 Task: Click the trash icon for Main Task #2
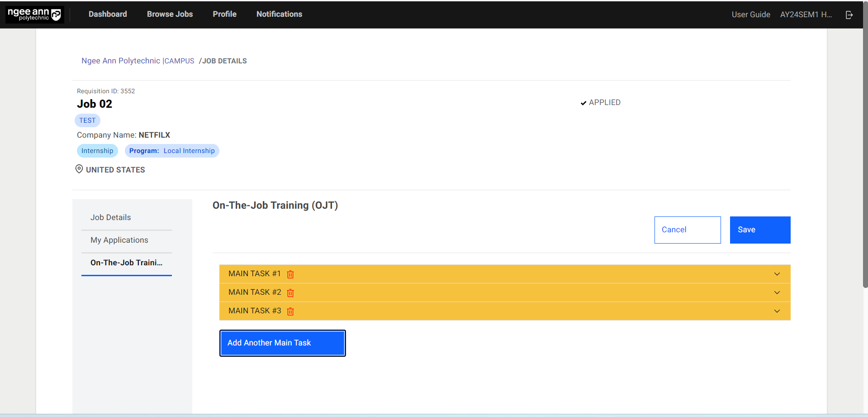point(290,293)
